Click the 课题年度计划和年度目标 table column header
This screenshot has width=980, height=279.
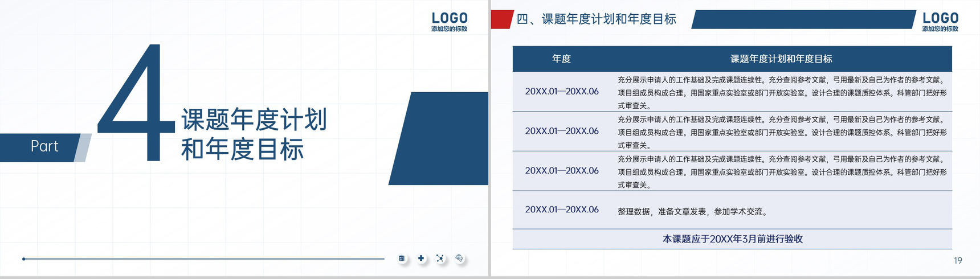pyautogui.click(x=781, y=59)
